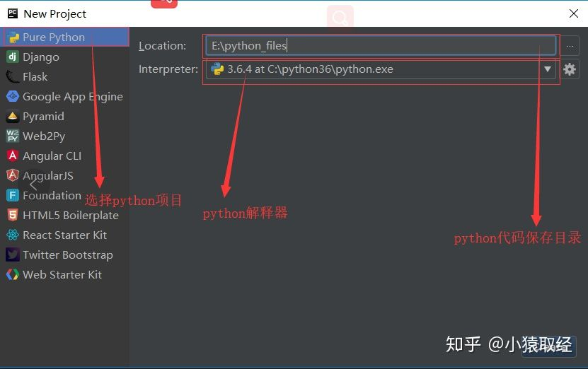
Task: Choose React Starter Kit template
Action: [x=64, y=235]
